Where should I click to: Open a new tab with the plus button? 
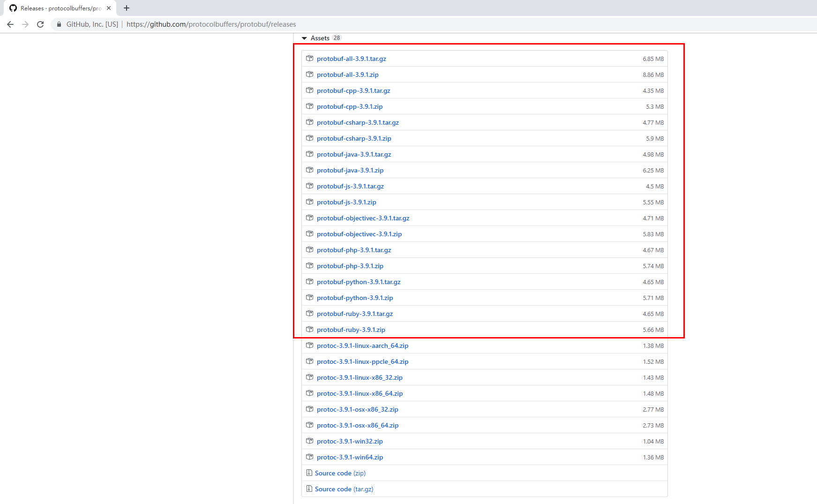pos(127,8)
